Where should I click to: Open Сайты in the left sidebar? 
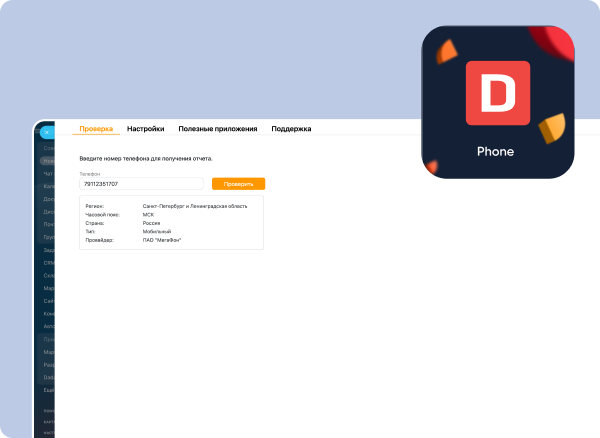coord(48,301)
